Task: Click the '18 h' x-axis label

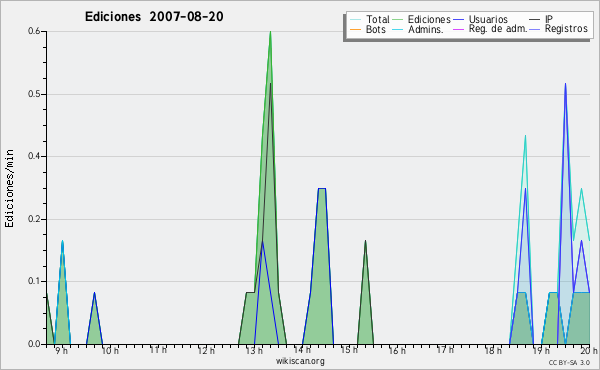Action: pos(493,350)
